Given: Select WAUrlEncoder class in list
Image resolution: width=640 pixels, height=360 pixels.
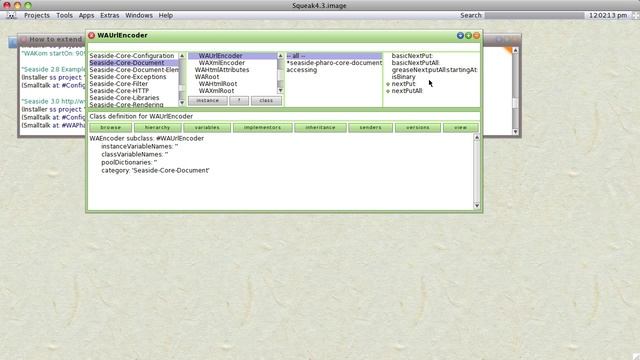Looking at the screenshot, I should click(232, 56).
